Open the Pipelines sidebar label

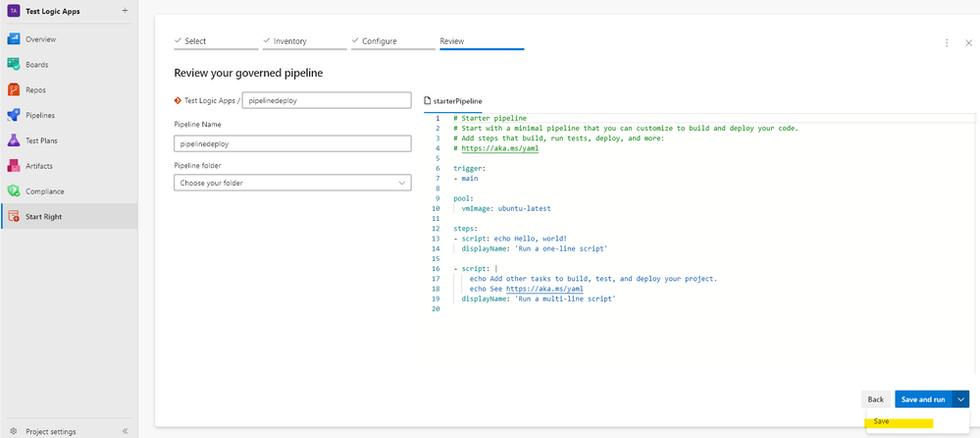pos(40,116)
